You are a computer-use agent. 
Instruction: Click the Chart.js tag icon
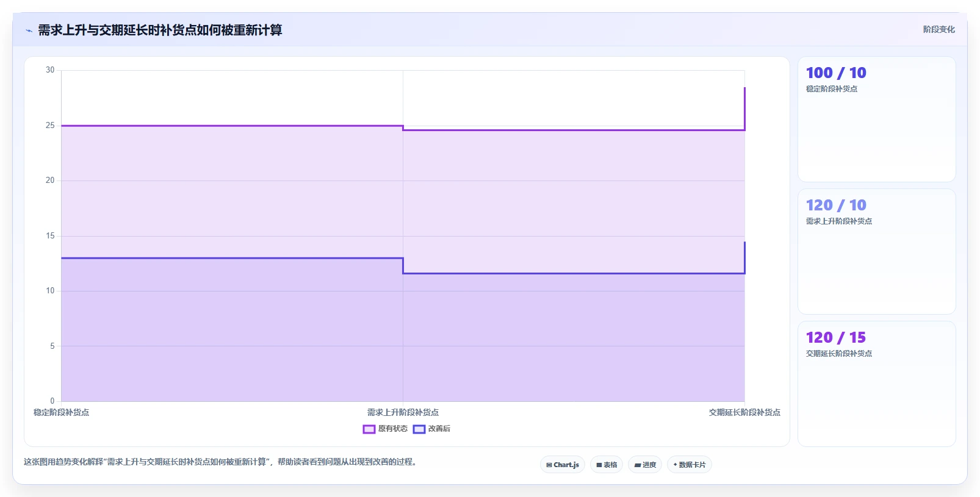(549, 465)
